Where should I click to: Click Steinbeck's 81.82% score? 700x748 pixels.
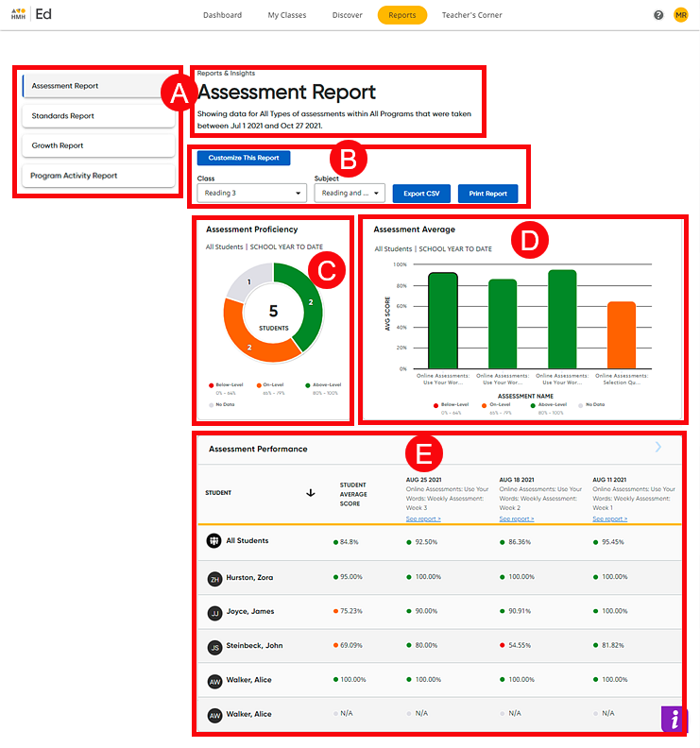tap(613, 645)
